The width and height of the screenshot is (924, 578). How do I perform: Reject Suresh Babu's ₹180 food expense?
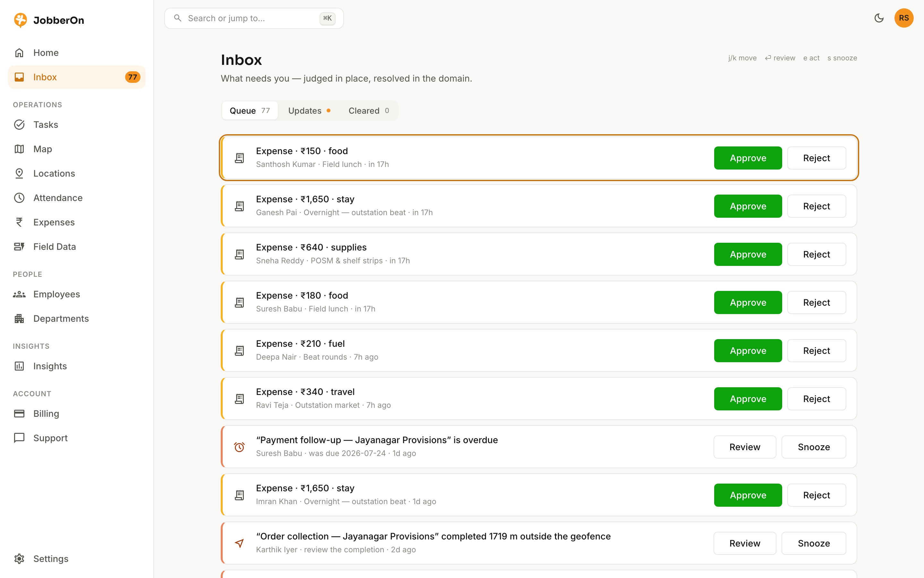(x=817, y=302)
